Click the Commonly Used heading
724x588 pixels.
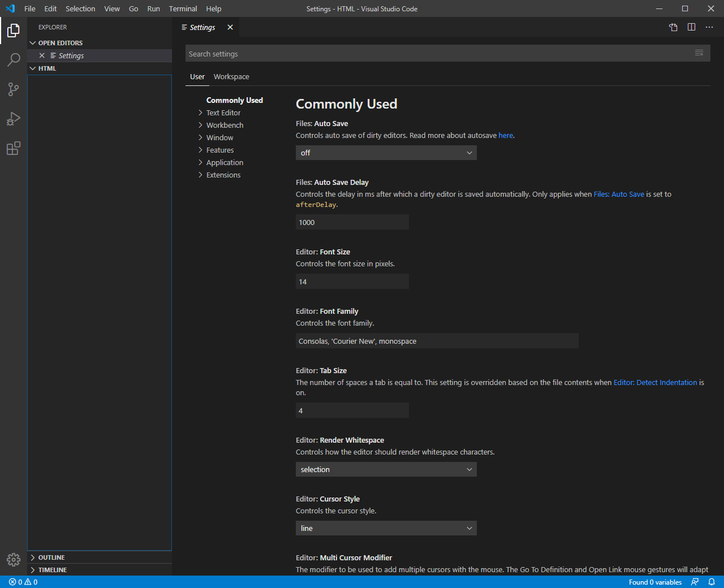347,104
